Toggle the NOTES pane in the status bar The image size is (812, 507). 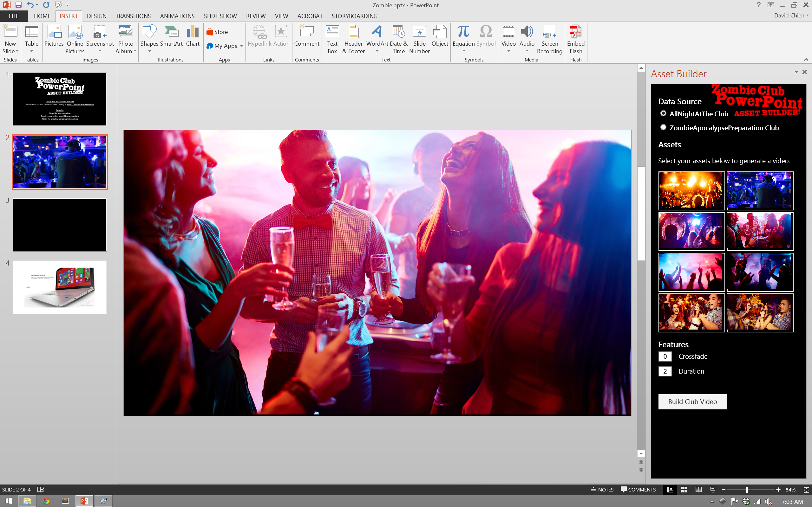click(x=602, y=490)
